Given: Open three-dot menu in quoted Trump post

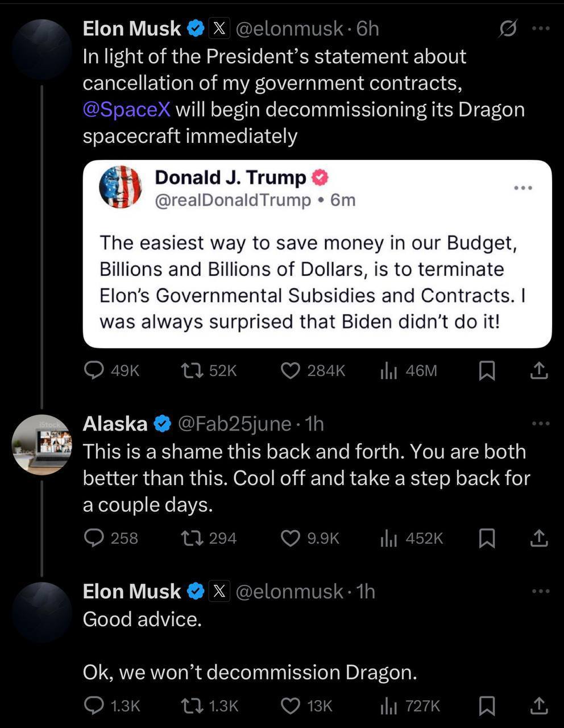Looking at the screenshot, I should click(x=522, y=188).
